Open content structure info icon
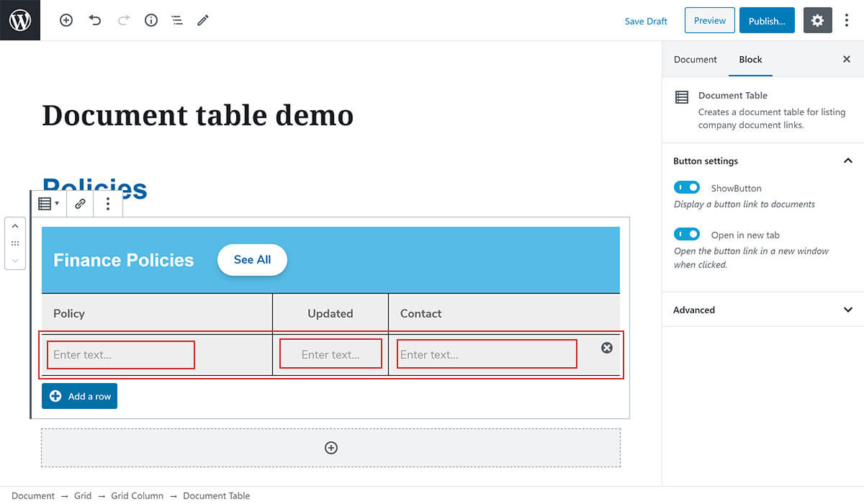 pos(150,21)
